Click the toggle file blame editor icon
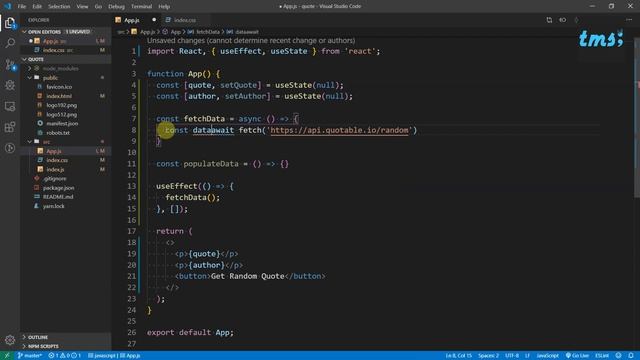Screen dimensions: 640x360 click(562, 20)
